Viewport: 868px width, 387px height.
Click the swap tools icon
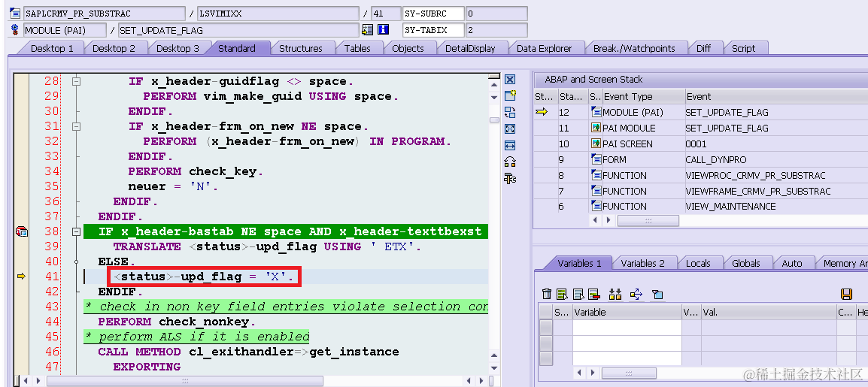click(x=510, y=112)
